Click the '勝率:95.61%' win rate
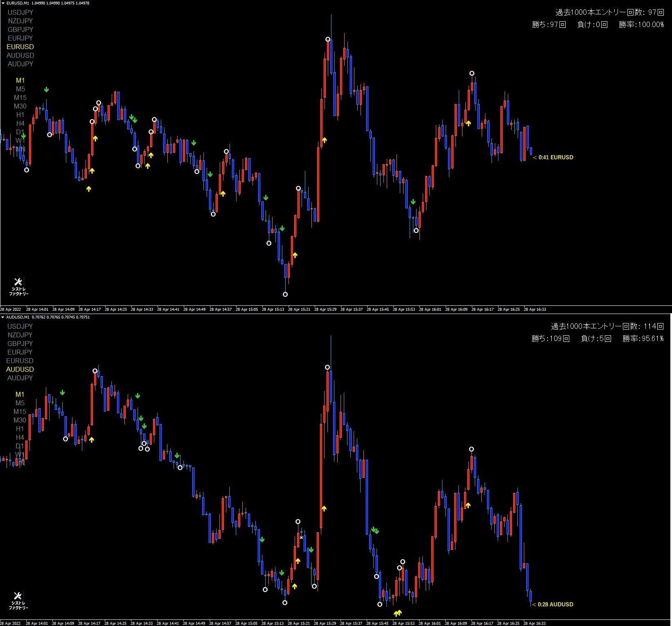 pos(643,339)
